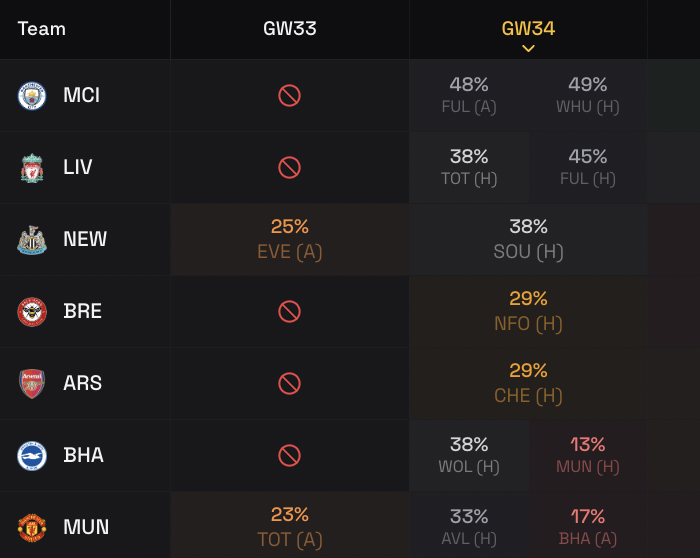
Task: Expand the chevron under GW34 header
Action: [528, 48]
